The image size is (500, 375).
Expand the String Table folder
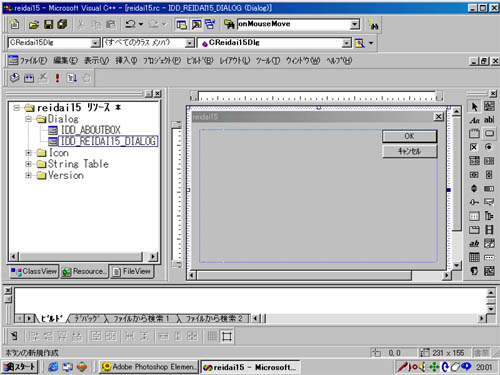pyautogui.click(x=28, y=164)
